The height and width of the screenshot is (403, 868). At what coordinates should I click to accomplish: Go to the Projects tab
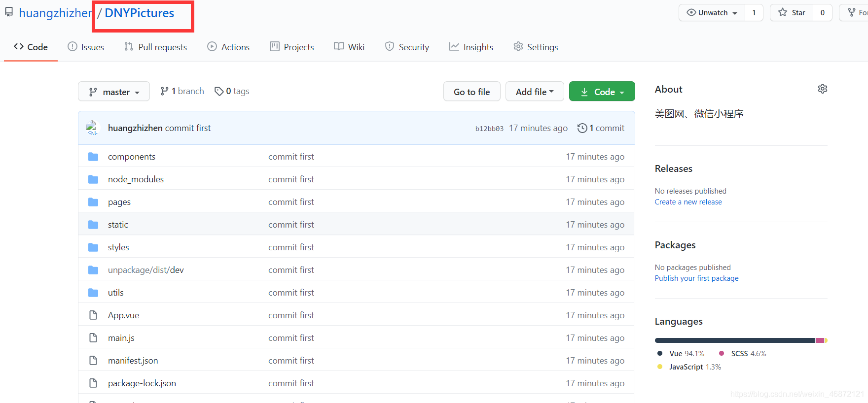click(x=292, y=47)
